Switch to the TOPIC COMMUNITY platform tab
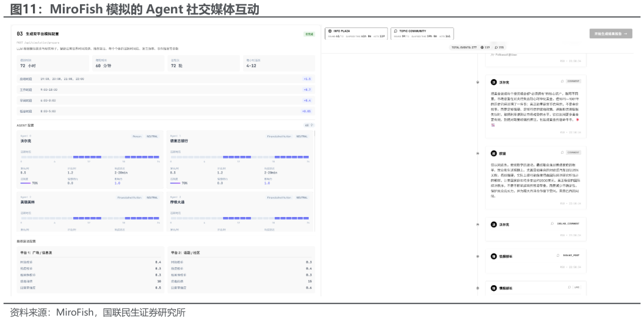 coord(422,34)
